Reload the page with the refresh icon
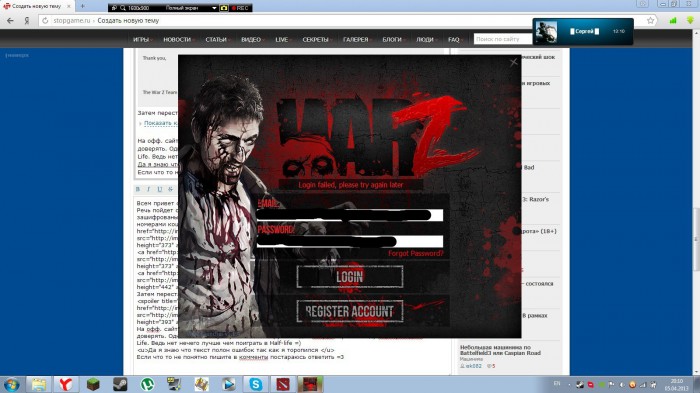This screenshot has height=393, width=700. [45, 21]
